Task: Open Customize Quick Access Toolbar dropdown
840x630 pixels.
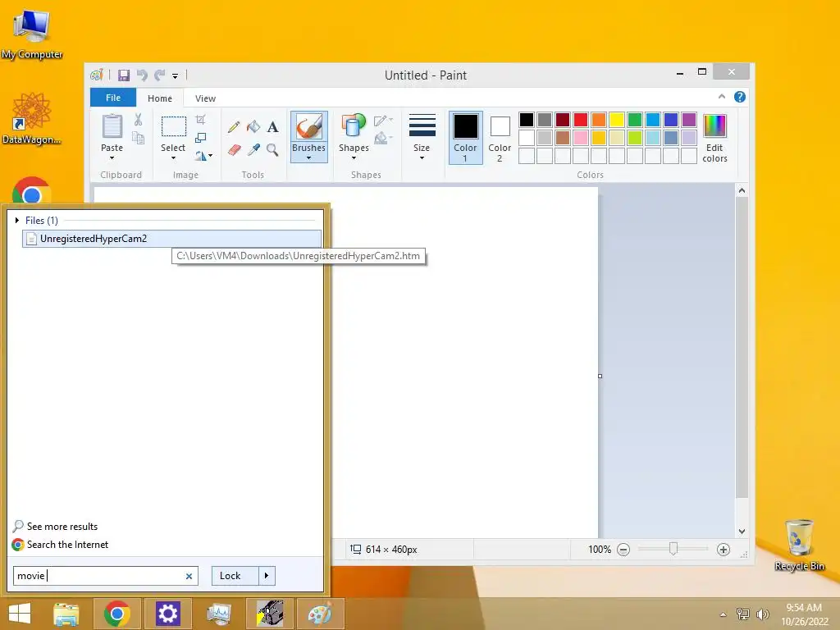Action: [175, 76]
